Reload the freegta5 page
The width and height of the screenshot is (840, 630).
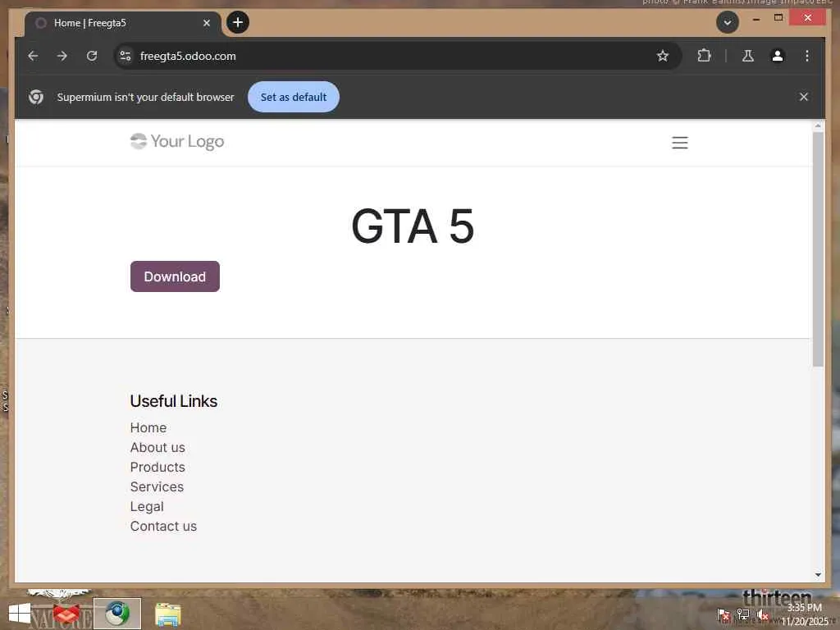[x=92, y=56]
